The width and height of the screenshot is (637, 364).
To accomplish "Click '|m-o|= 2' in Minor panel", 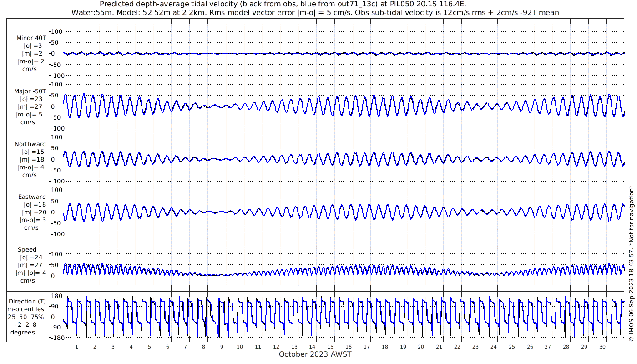I will coord(30,61).
